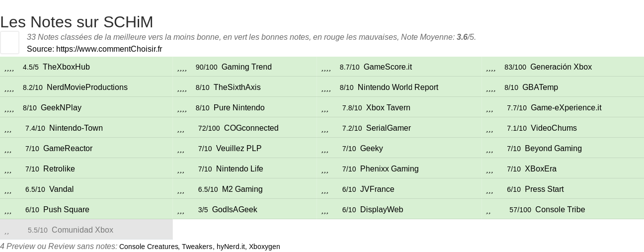Click the Xbox Tavern entry
The height and width of the screenshot is (252, 644).
pyautogui.click(x=388, y=108)
